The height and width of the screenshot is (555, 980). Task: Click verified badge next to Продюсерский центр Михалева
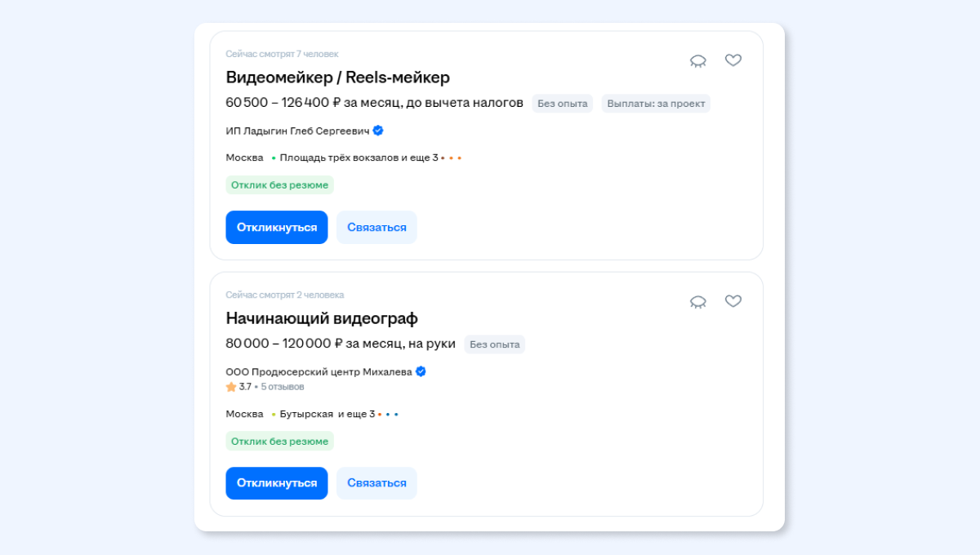coord(421,371)
